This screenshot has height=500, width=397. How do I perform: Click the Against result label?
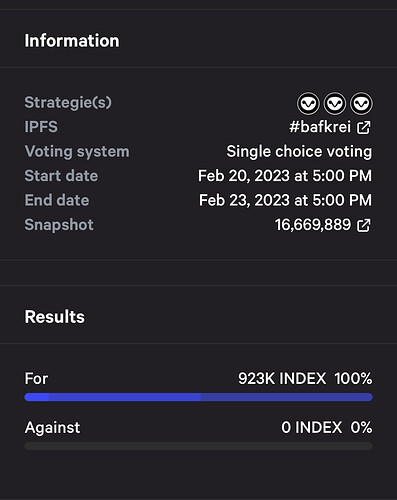pos(52,428)
